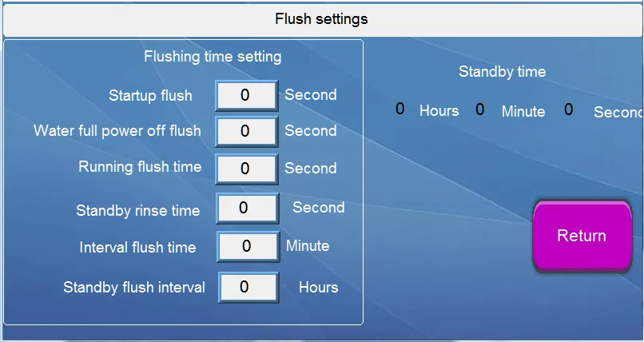Click the Flushing time setting heading
This screenshot has height=342, width=644.
pyautogui.click(x=213, y=57)
